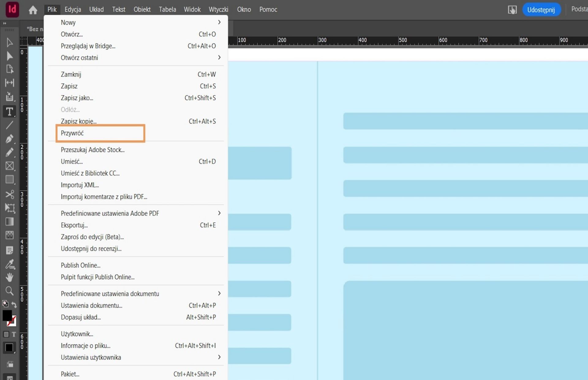The width and height of the screenshot is (588, 380).
Task: Swap fill and stroke colors arrow
Action: (14, 304)
